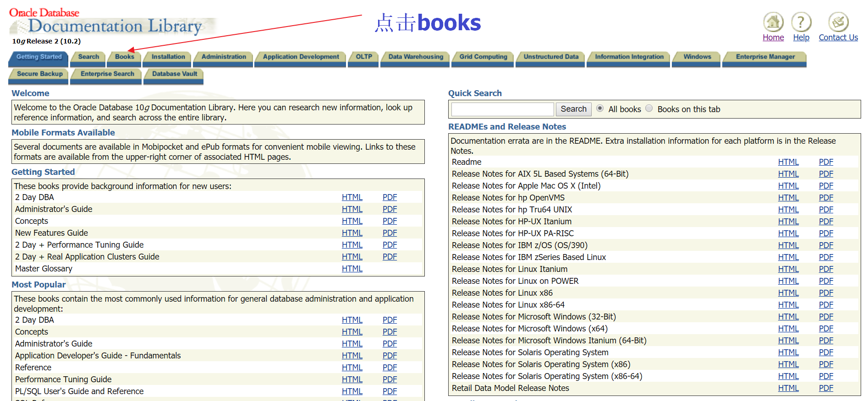Open HTML link for 2 Day + Real Application Clusters Guide
The width and height of the screenshot is (868, 401).
(352, 257)
